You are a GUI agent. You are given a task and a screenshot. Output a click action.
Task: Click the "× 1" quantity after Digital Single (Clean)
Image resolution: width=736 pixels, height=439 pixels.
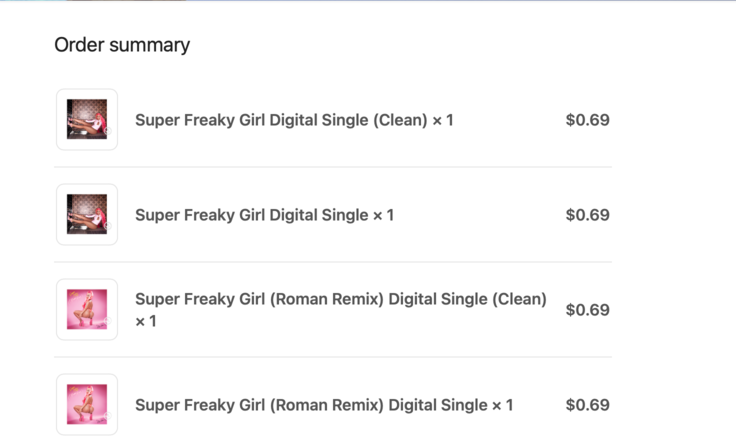443,120
